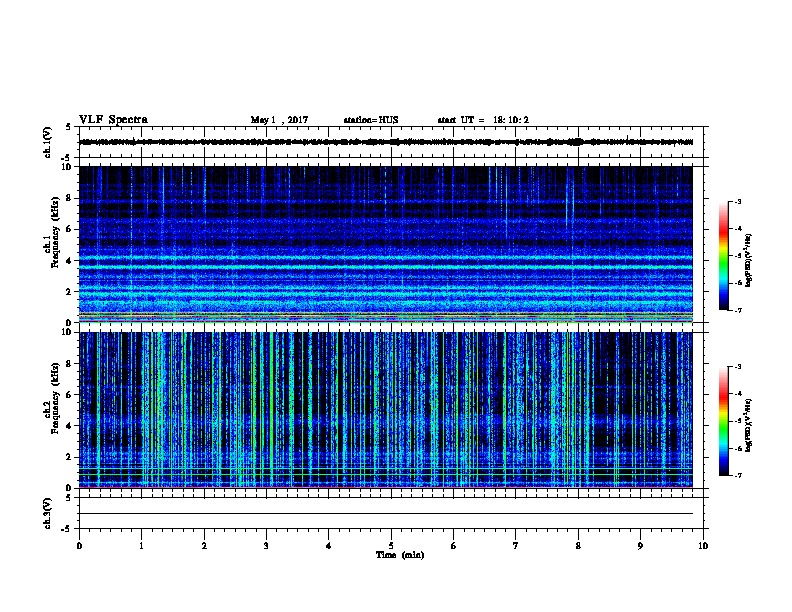Click time axis tick label "1"
The height and width of the screenshot is (612, 792).
pyautogui.click(x=142, y=546)
